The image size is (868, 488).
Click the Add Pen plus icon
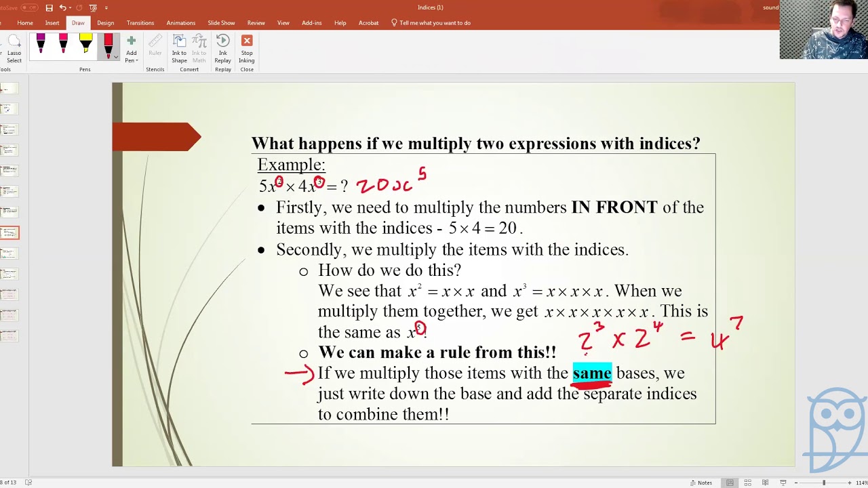click(131, 41)
